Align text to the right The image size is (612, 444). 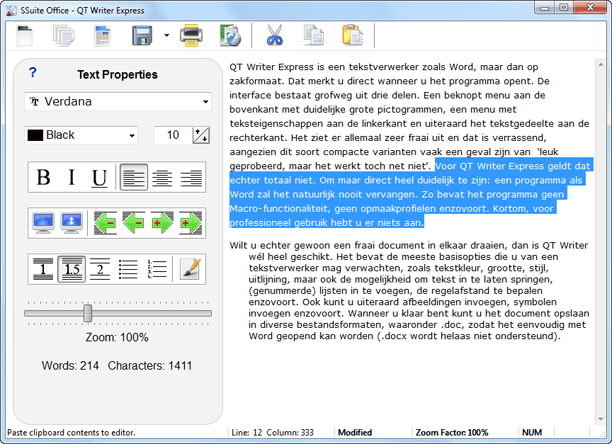[x=191, y=178]
